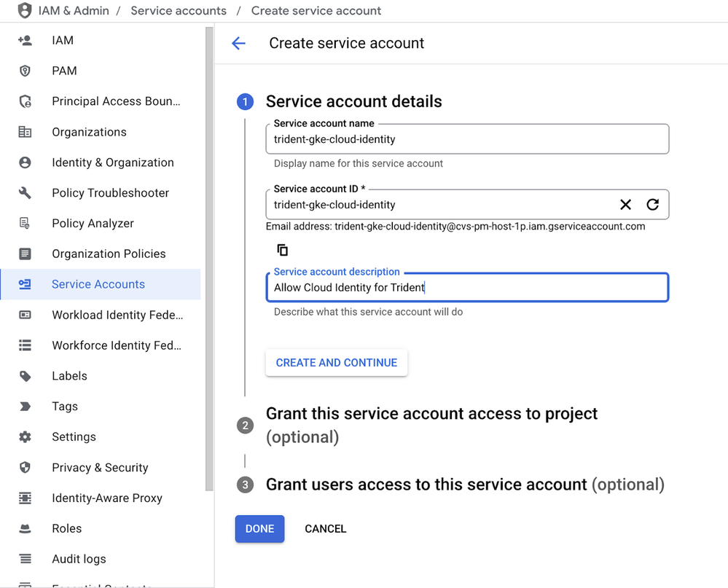Open the Settings gear icon

coord(25,437)
